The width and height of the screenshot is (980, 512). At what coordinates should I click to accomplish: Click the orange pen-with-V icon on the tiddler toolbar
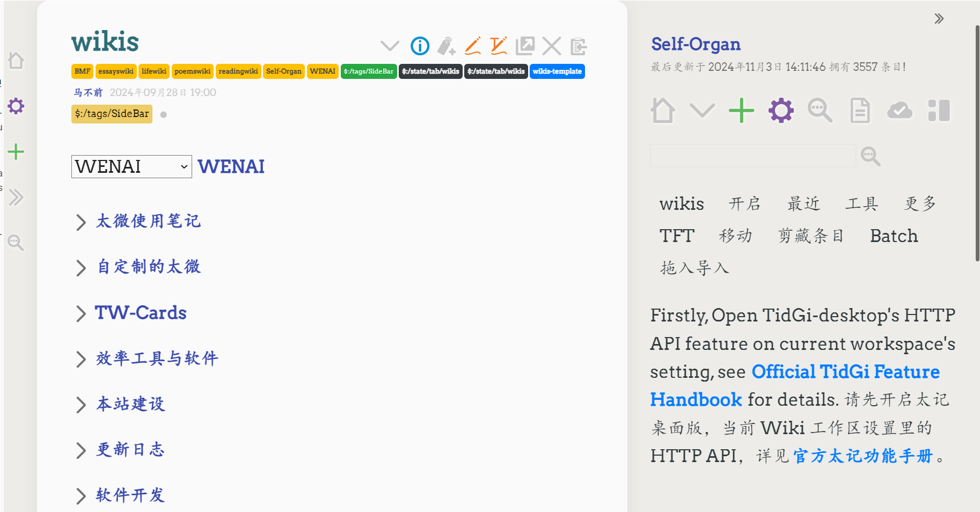coord(499,46)
